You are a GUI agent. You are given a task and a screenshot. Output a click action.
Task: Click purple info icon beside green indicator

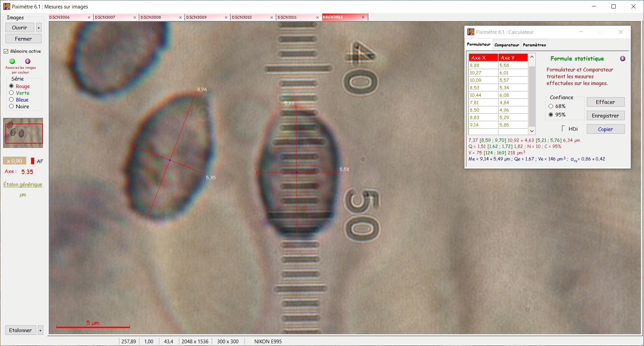28,61
